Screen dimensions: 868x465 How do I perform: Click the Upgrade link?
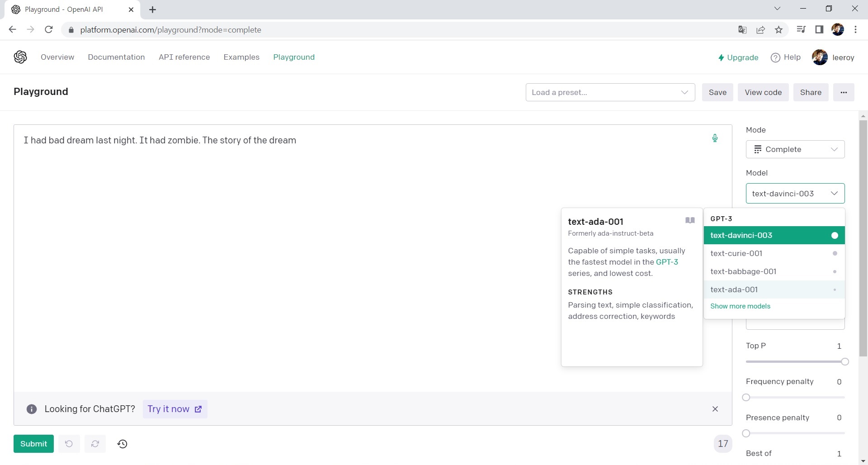pyautogui.click(x=738, y=57)
